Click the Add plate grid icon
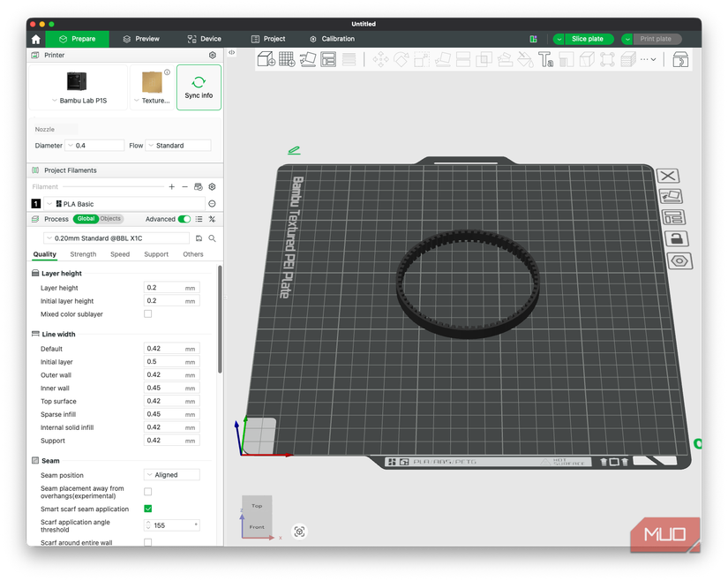This screenshot has width=728, height=581. point(287,59)
